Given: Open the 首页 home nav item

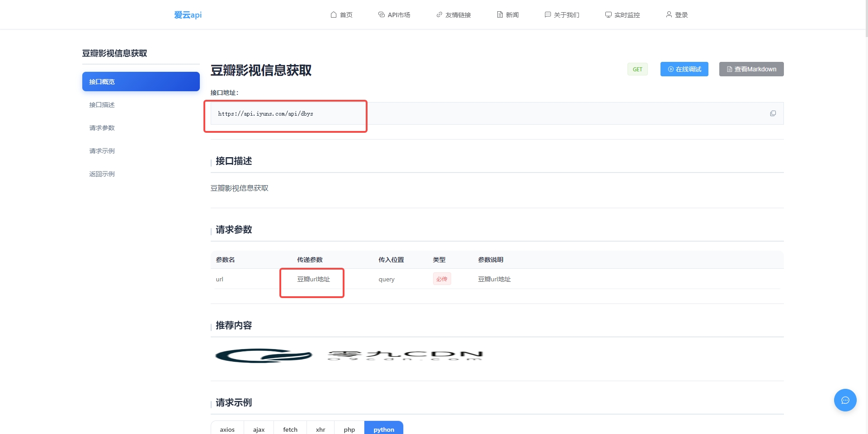Looking at the screenshot, I should pyautogui.click(x=341, y=15).
